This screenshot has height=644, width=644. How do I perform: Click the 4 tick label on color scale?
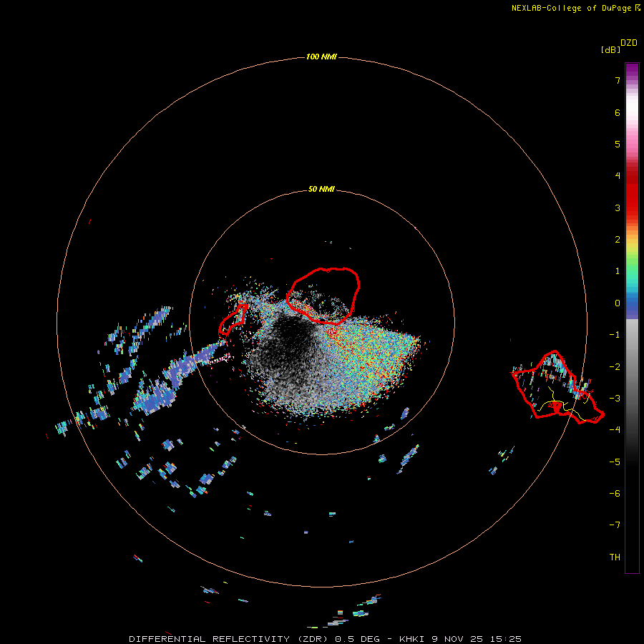[x=618, y=176]
